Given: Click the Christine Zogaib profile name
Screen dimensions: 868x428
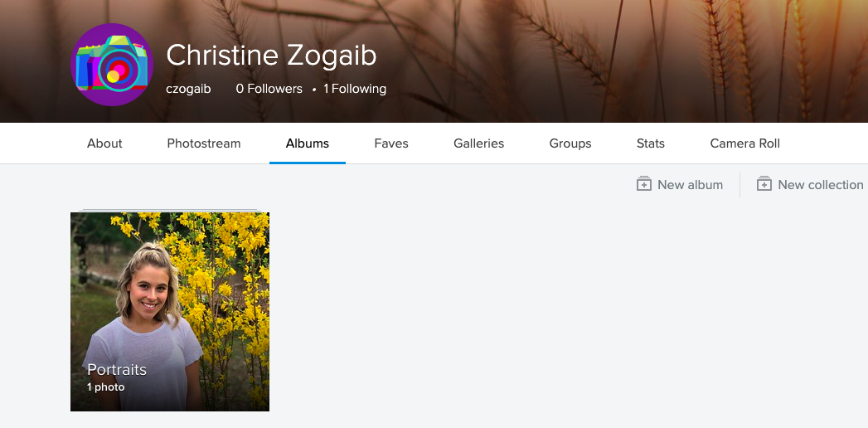Looking at the screenshot, I should pyautogui.click(x=271, y=56).
